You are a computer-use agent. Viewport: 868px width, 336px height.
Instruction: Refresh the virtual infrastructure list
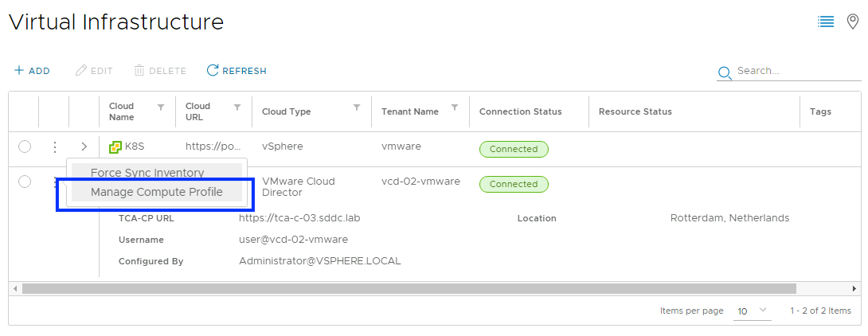tap(237, 71)
